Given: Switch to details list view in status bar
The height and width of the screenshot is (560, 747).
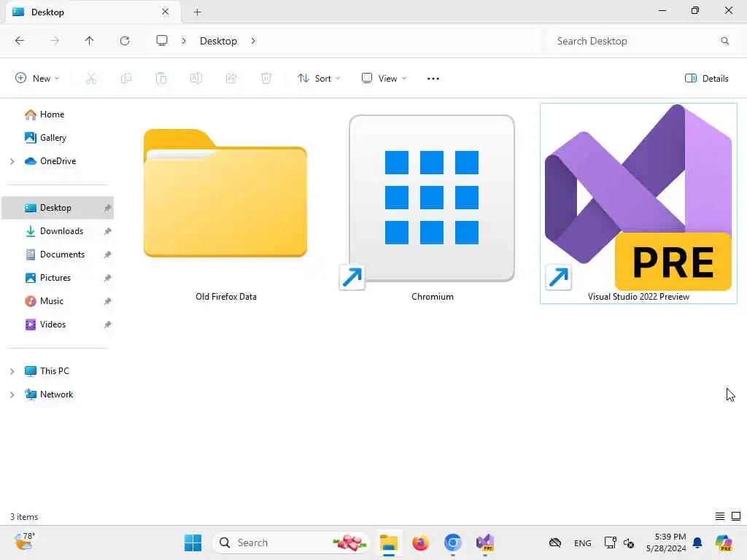Looking at the screenshot, I should tap(720, 516).
